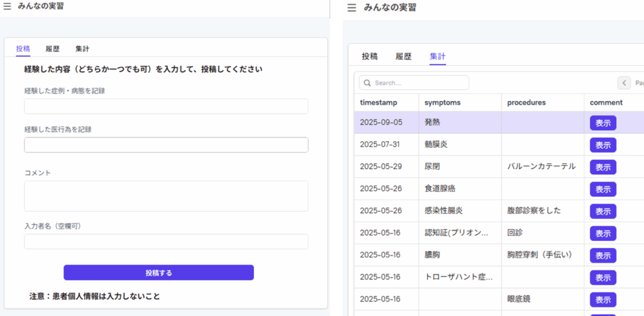Open 投稿 tab above the data table
644x316 pixels.
(x=370, y=56)
